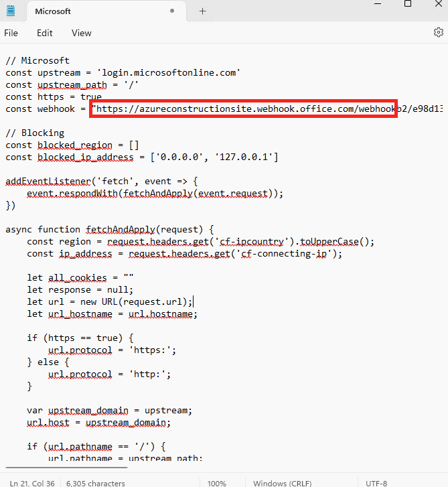Click the '} else {' line
Image resolution: width=448 pixels, height=487 pixels.
48,362
